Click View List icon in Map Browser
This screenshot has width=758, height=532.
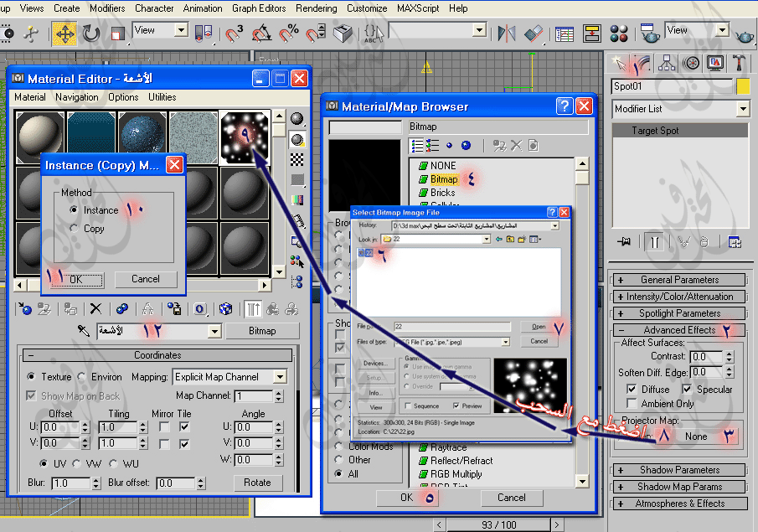click(x=417, y=146)
